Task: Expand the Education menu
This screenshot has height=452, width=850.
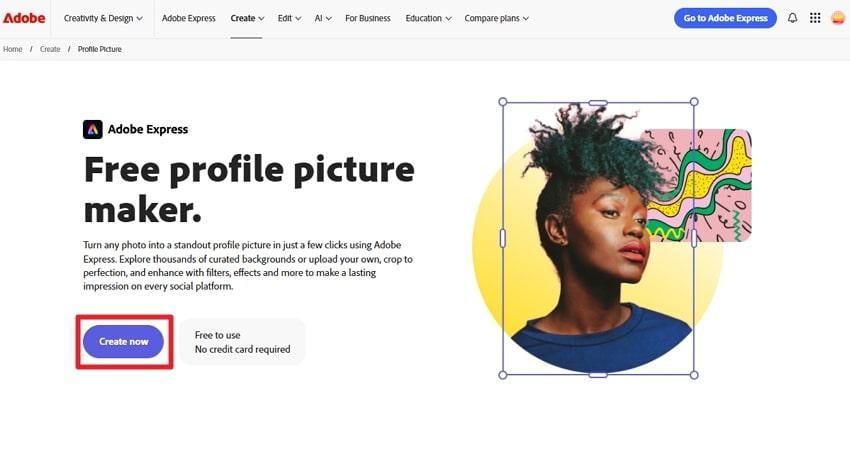Action: (x=428, y=18)
